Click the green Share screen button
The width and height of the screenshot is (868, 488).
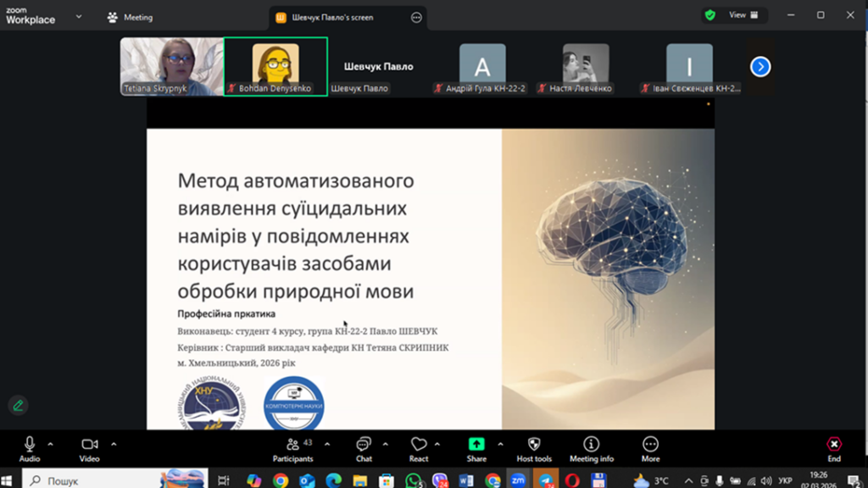coord(476,449)
